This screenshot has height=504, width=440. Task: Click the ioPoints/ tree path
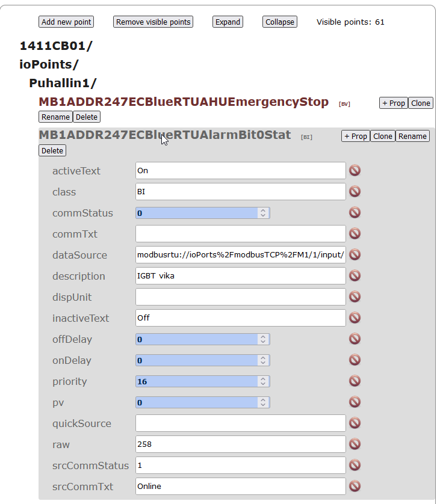click(x=49, y=64)
